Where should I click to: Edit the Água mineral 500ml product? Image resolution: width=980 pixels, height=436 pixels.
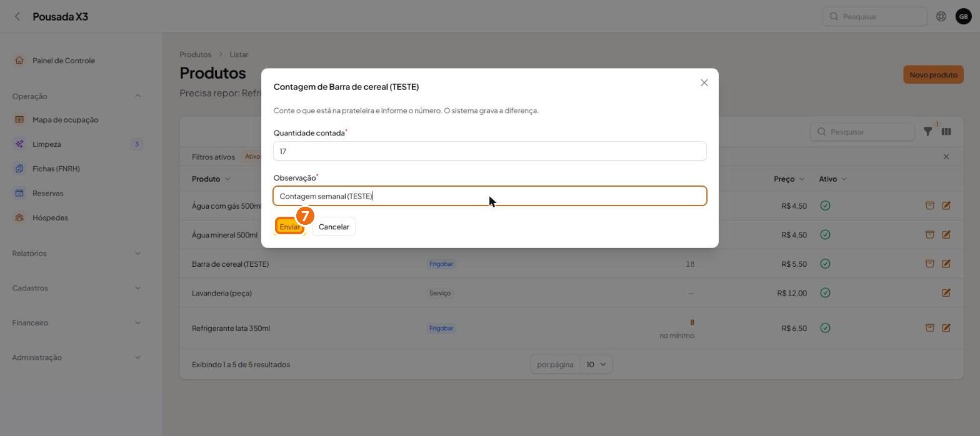click(x=946, y=235)
